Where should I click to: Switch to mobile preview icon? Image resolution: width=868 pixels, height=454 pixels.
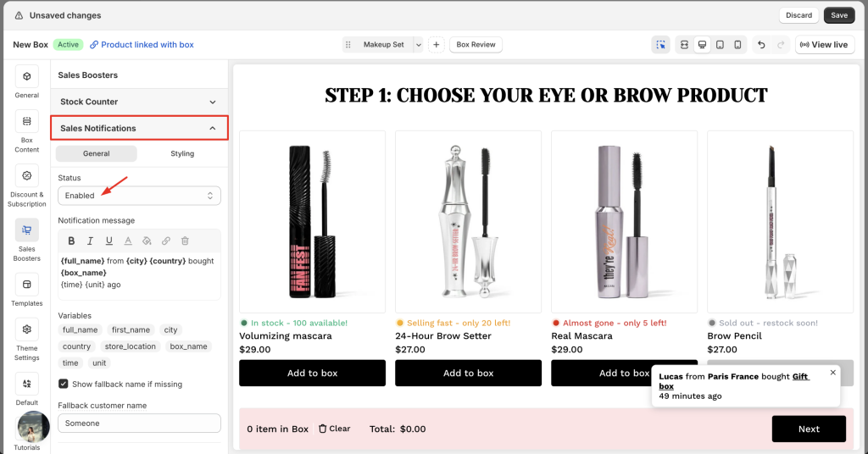coord(737,45)
